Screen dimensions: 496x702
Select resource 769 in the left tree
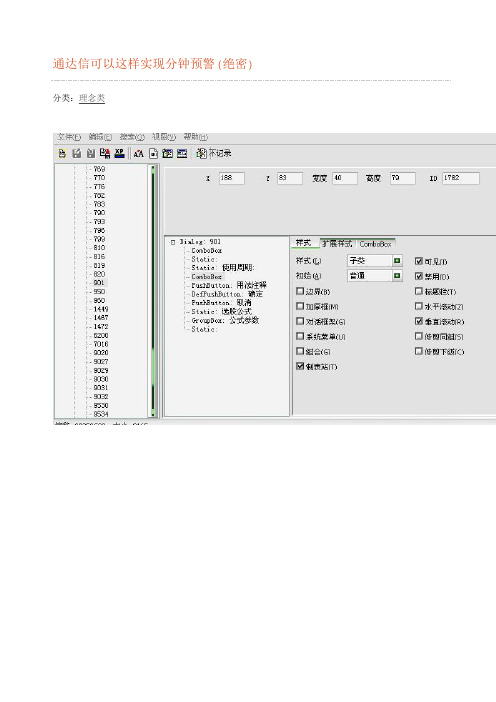(99, 169)
